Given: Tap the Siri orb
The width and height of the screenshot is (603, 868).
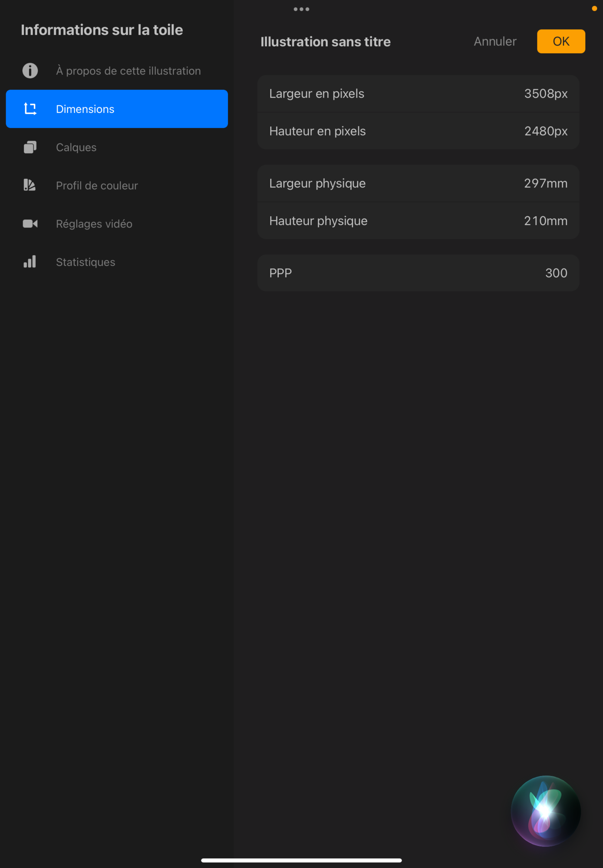Looking at the screenshot, I should (545, 810).
